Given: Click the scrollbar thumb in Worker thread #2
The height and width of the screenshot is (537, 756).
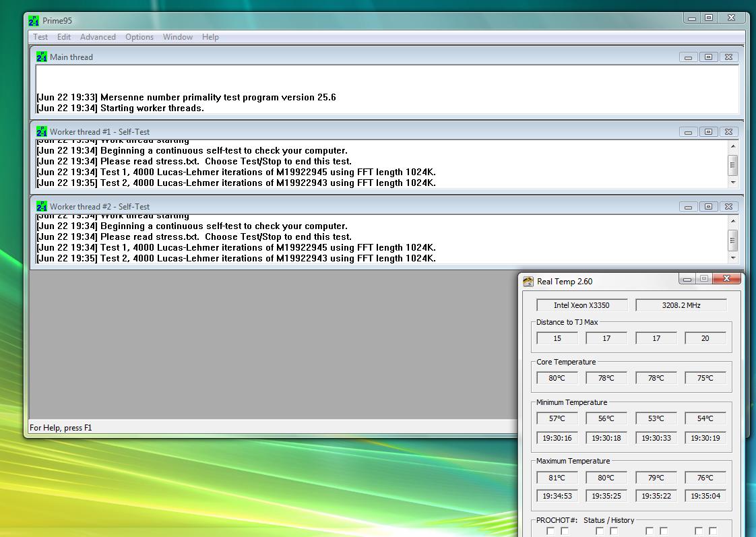Looking at the screenshot, I should (733, 241).
